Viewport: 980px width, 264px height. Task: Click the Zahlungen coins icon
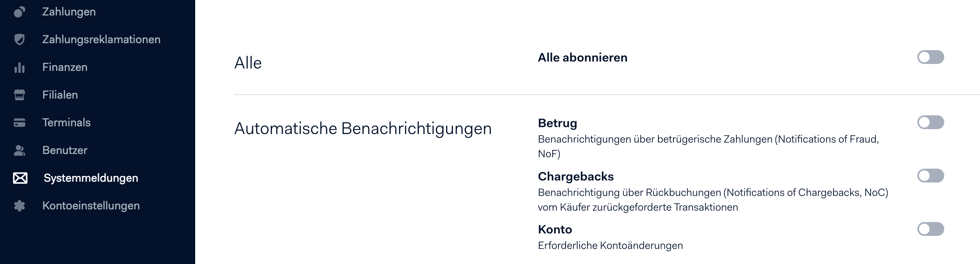click(x=20, y=12)
